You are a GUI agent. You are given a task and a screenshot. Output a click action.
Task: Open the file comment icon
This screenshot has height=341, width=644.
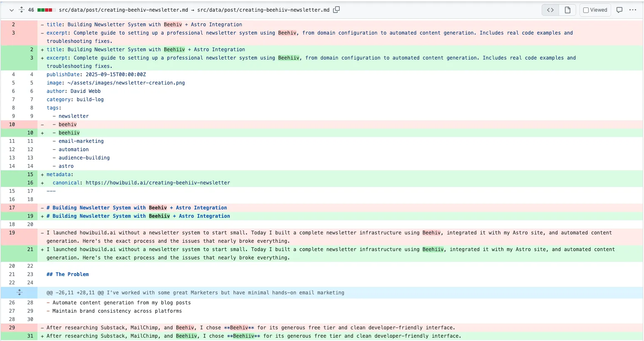coord(619,10)
